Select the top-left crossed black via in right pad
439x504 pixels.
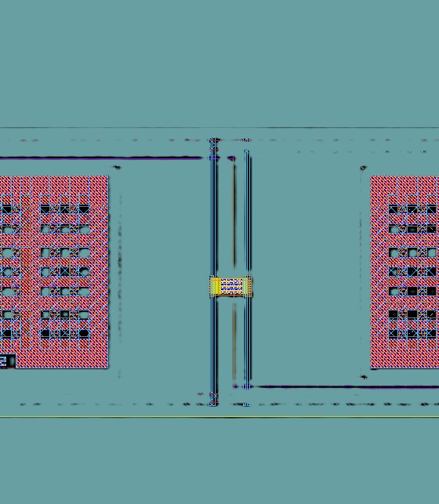click(x=393, y=210)
